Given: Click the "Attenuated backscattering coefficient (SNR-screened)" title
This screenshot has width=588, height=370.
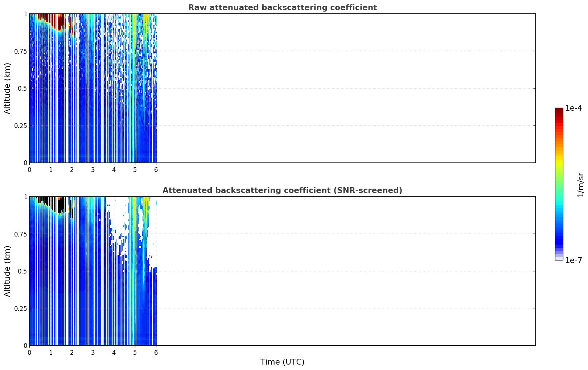Looking at the screenshot, I should [x=282, y=190].
